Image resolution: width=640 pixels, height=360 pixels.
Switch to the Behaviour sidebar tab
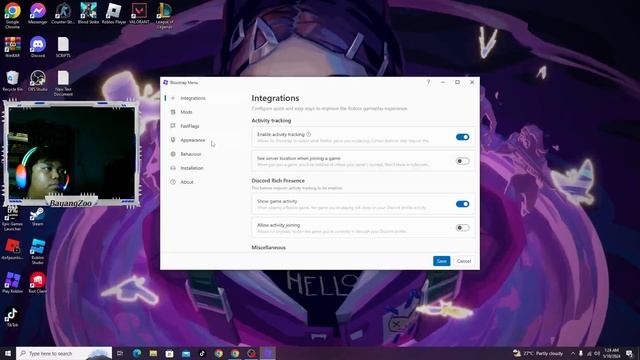202,154
